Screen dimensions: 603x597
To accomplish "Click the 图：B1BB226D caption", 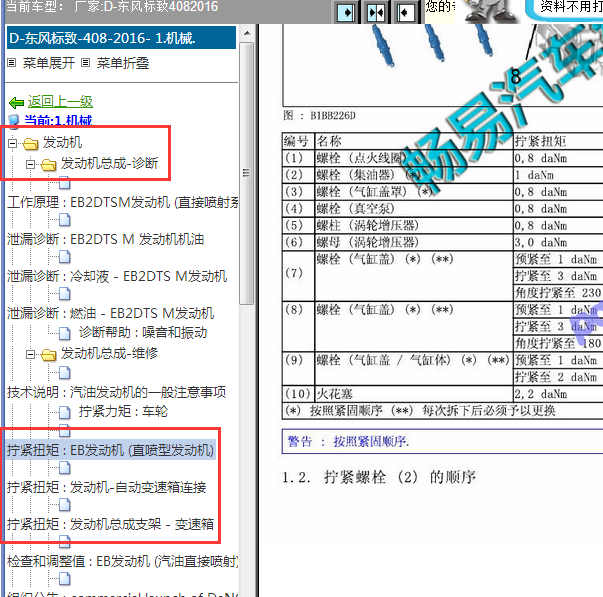I will coord(319,115).
